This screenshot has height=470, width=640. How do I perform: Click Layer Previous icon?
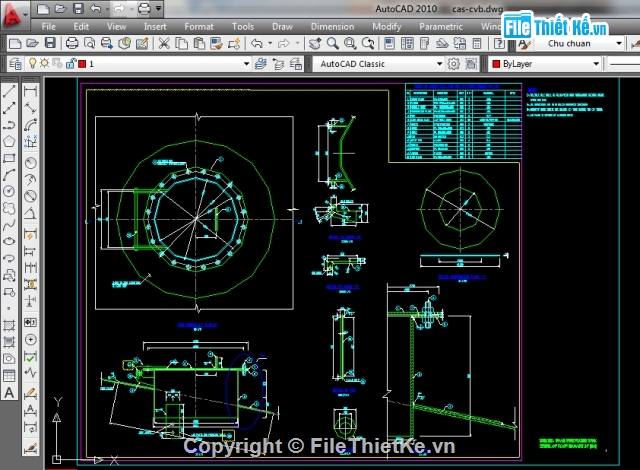pos(278,64)
